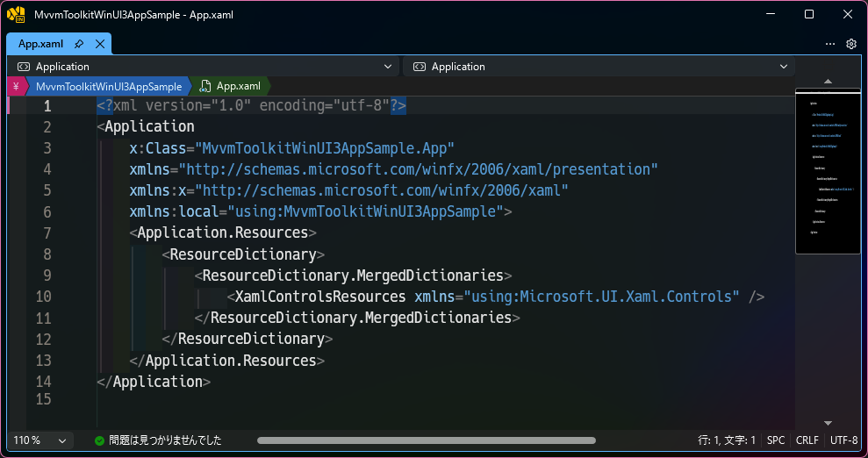Maximize the floating editor window

click(809, 14)
